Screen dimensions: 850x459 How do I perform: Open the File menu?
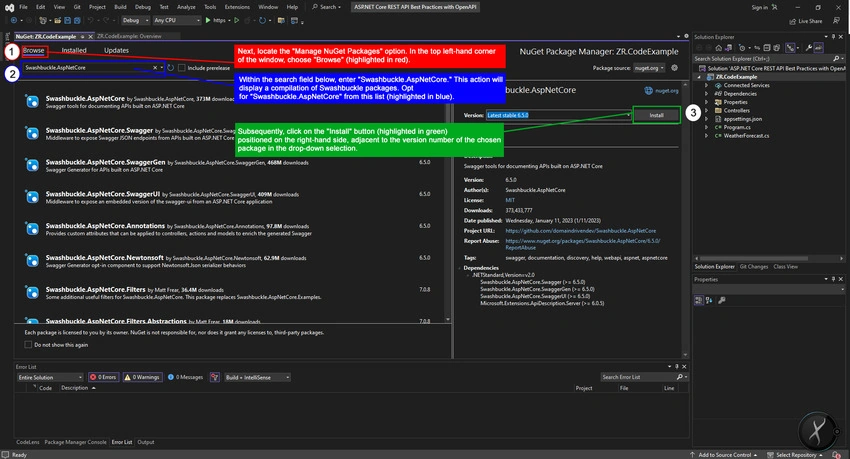pyautogui.click(x=23, y=7)
